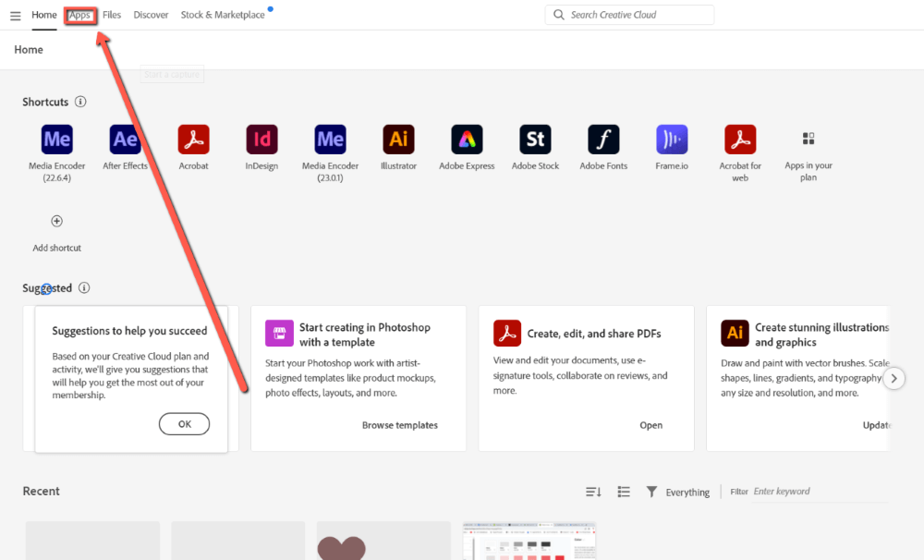This screenshot has height=560, width=924.
Task: Click Open on the PDFs card
Action: pos(651,425)
